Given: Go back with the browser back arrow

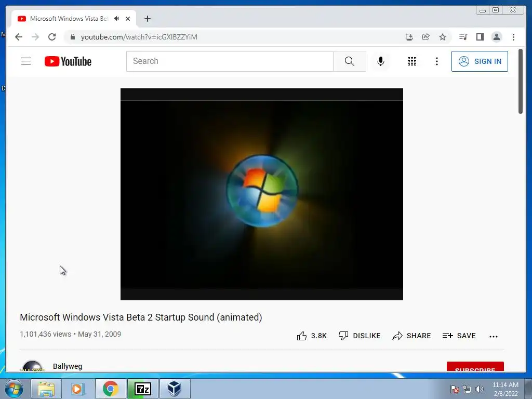Looking at the screenshot, I should (19, 37).
